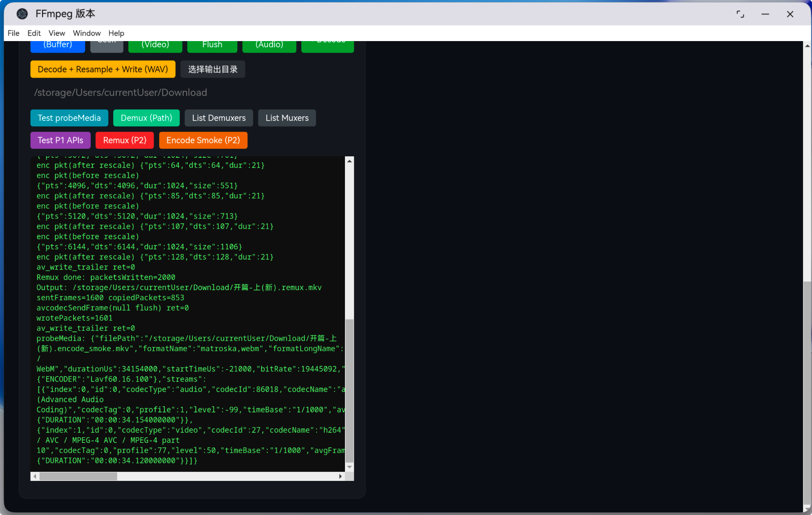This screenshot has width=812, height=515.
Task: Click the Remux (P2) button
Action: click(125, 140)
